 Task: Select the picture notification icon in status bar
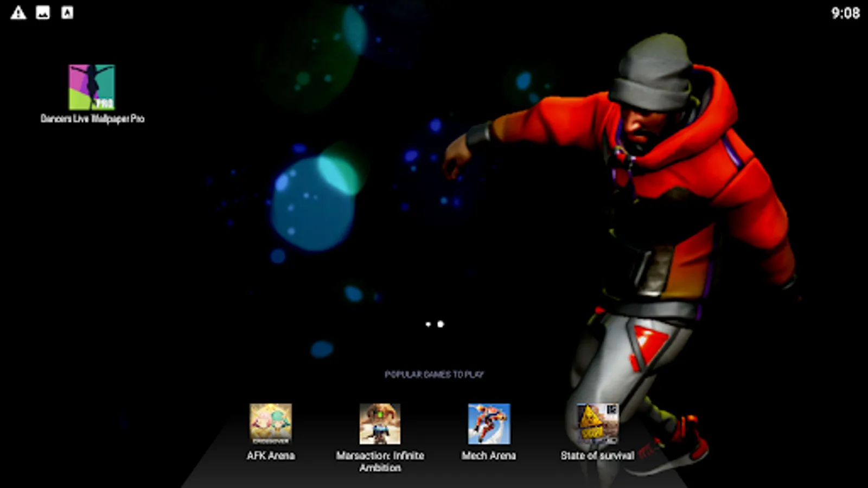pyautogui.click(x=43, y=12)
